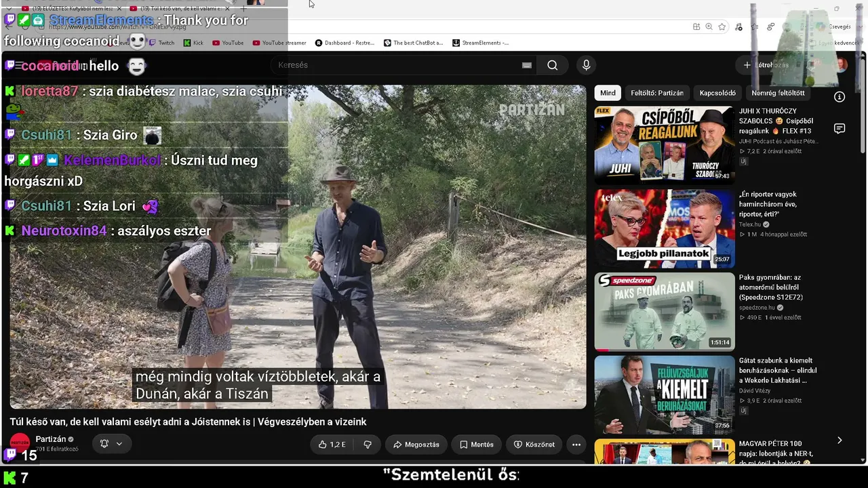Open the on-screen keyboard in search box
Image resolution: width=868 pixels, height=488 pixels.
pos(527,65)
